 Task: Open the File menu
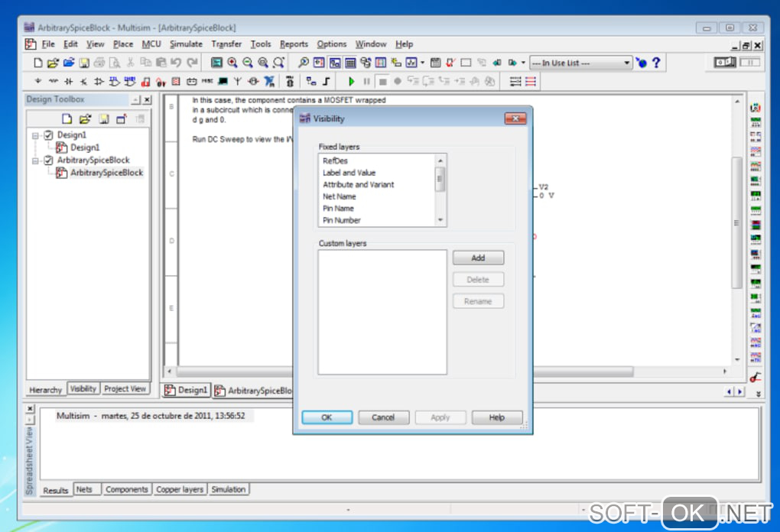point(48,44)
